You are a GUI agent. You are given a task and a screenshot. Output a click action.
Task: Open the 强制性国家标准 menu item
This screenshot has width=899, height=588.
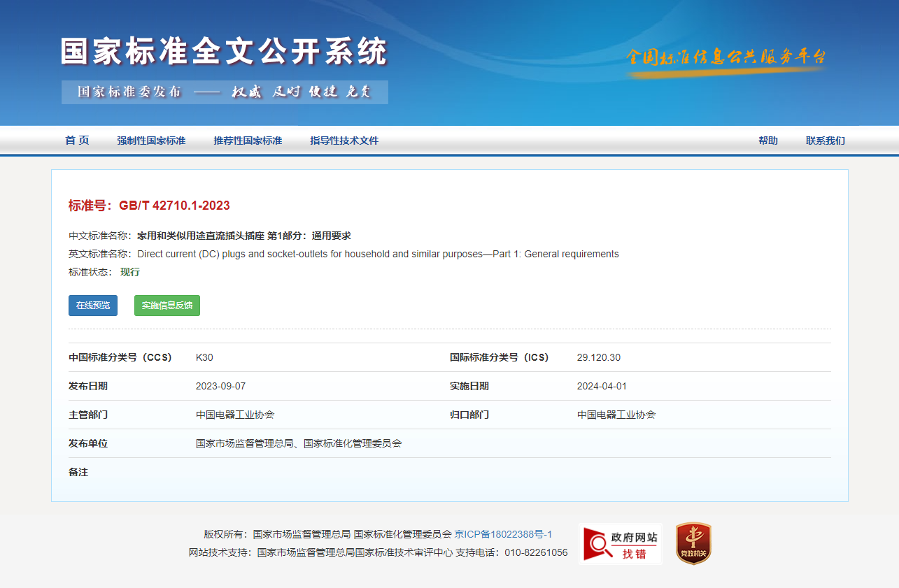pyautogui.click(x=151, y=141)
